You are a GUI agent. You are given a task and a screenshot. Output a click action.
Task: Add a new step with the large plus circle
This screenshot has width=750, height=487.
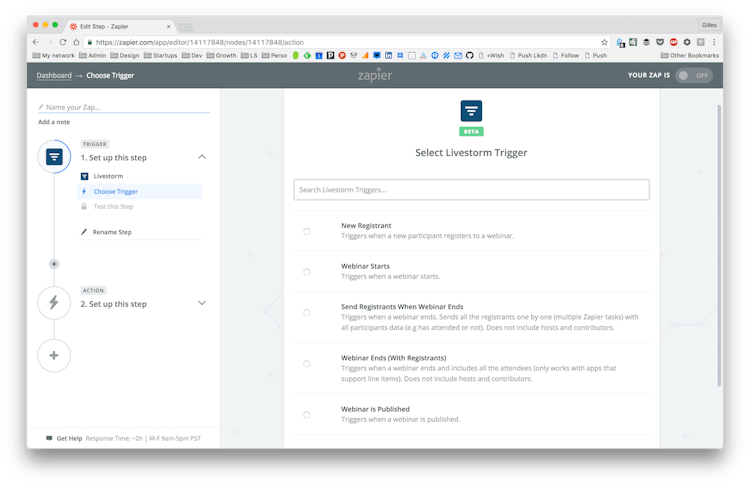click(x=54, y=355)
